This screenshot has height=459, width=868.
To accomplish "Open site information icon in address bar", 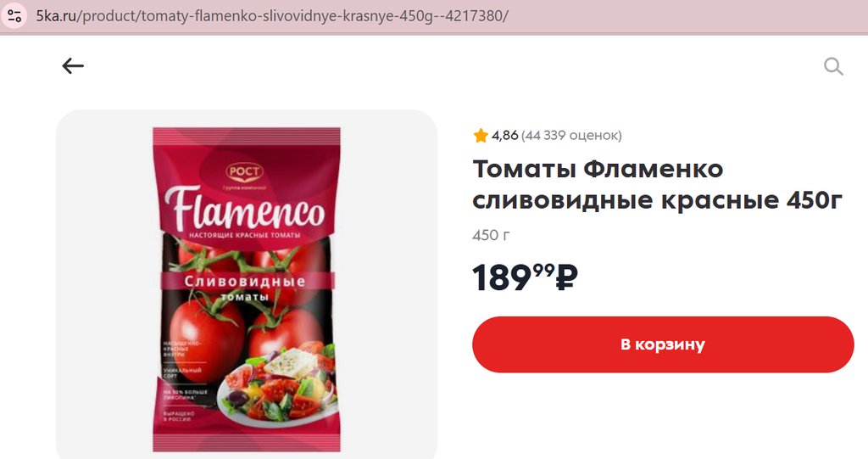I will 14,15.
